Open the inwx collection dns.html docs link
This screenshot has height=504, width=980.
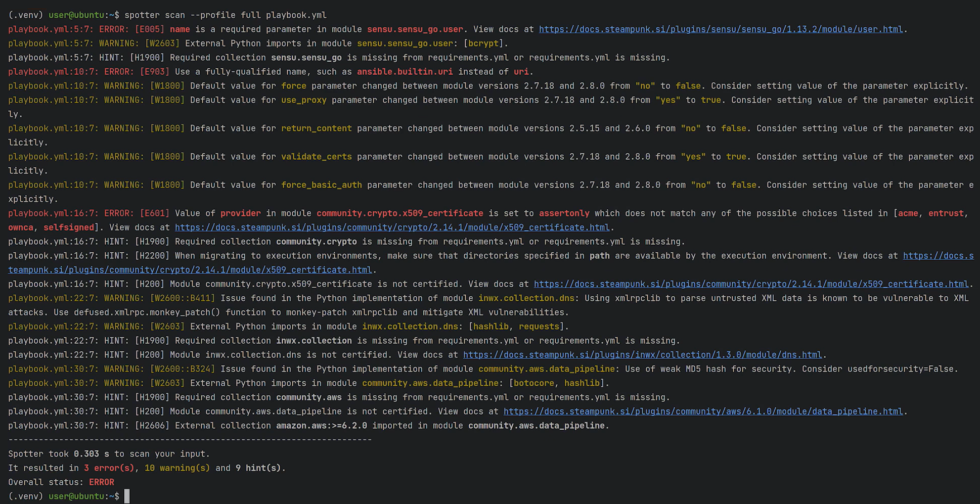pos(642,355)
